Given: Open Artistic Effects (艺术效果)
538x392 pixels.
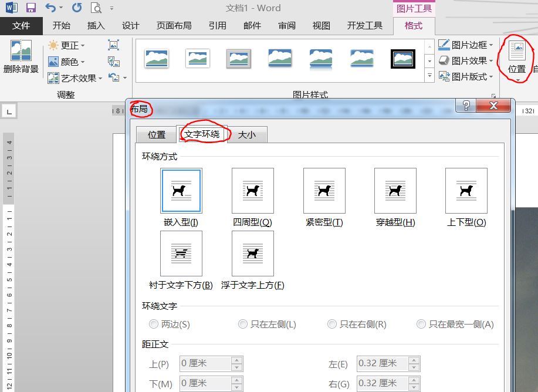Looking at the screenshot, I should 75,78.
